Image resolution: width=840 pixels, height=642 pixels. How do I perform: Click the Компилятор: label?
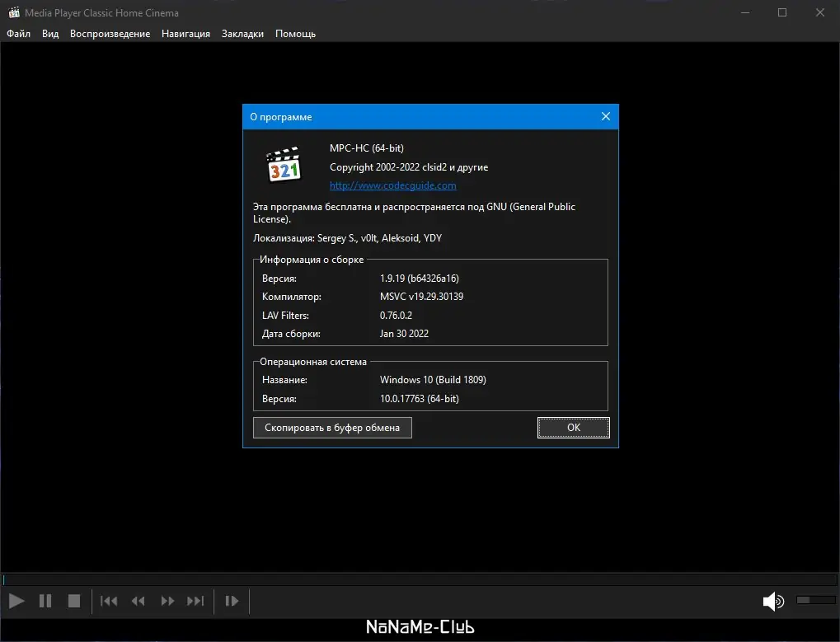pos(292,296)
